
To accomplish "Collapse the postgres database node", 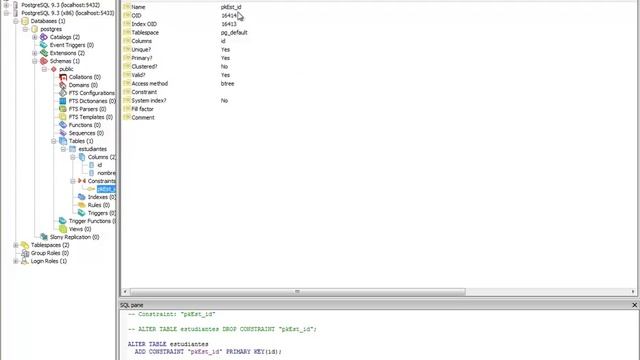I will point(25,29).
